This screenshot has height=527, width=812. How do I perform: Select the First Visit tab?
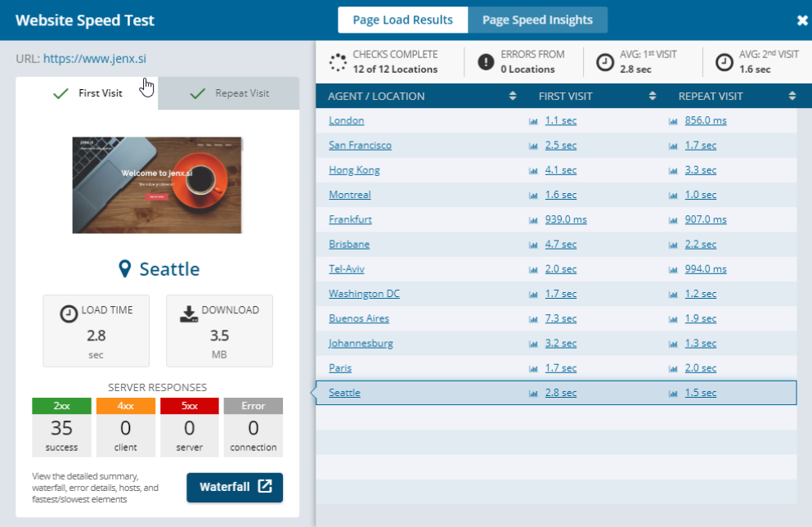(87, 93)
